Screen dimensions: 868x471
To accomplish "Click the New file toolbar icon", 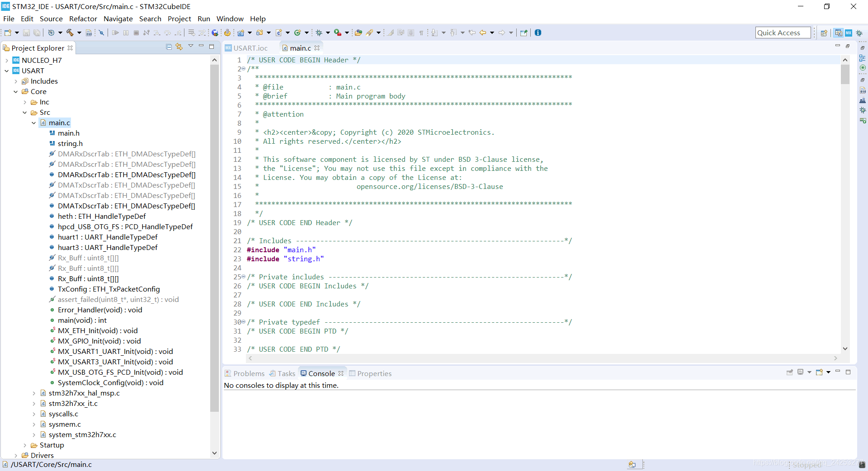I will [8, 33].
